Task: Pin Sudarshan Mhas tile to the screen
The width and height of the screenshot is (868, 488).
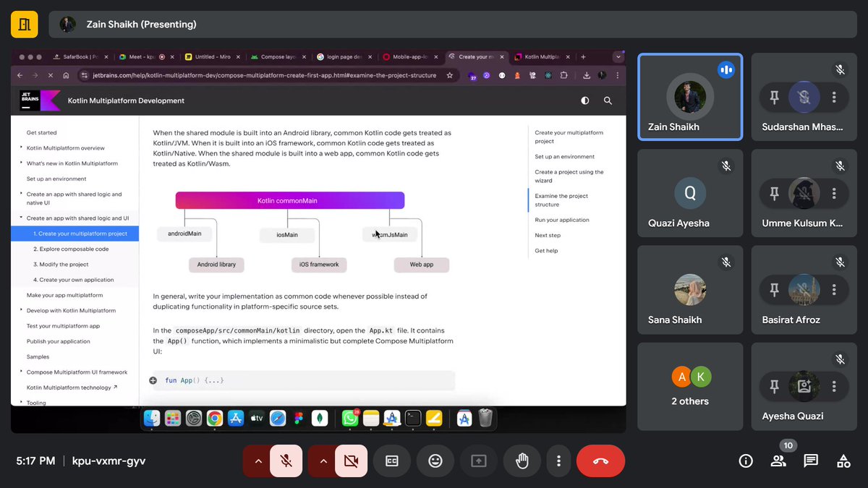Action: coord(774,97)
